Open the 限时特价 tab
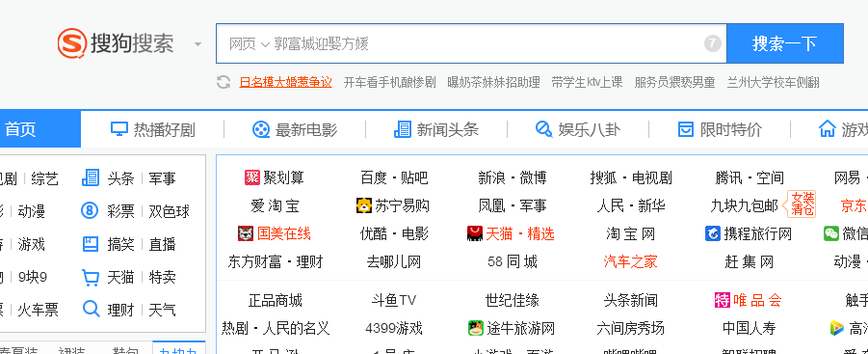This screenshot has height=354, width=868. coord(720,129)
